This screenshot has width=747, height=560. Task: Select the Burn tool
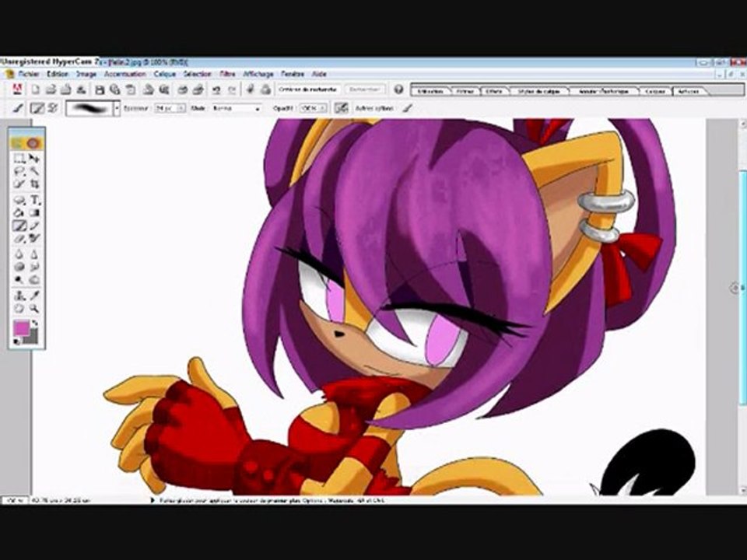34,280
